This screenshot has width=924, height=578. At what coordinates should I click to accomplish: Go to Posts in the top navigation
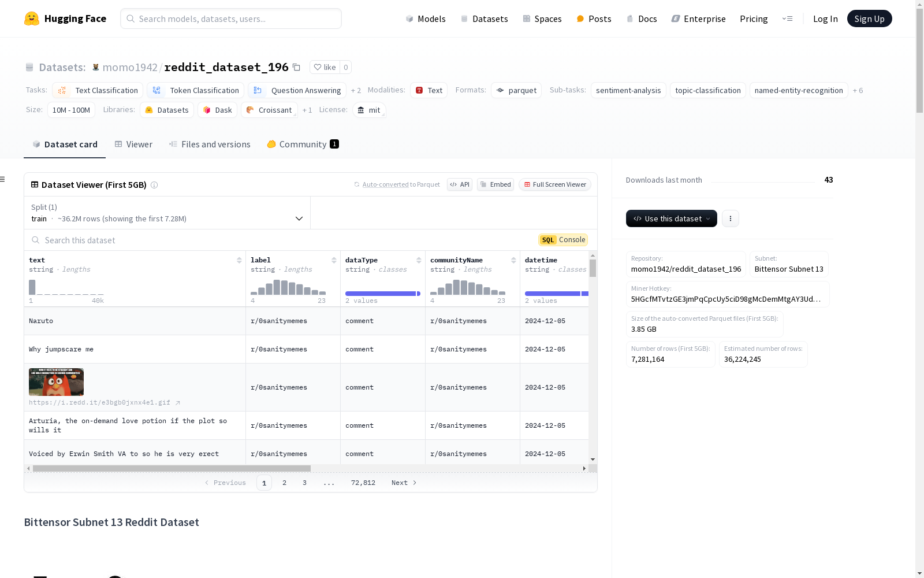click(x=594, y=18)
